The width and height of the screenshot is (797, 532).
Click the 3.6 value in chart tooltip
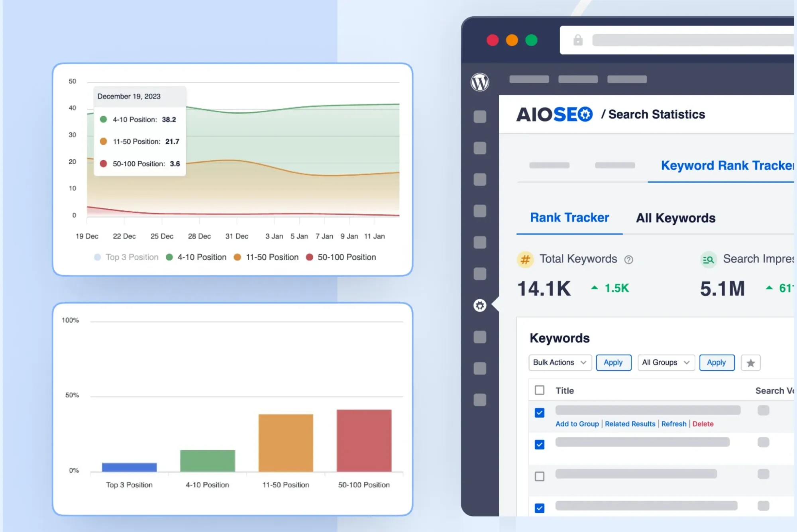tap(175, 164)
